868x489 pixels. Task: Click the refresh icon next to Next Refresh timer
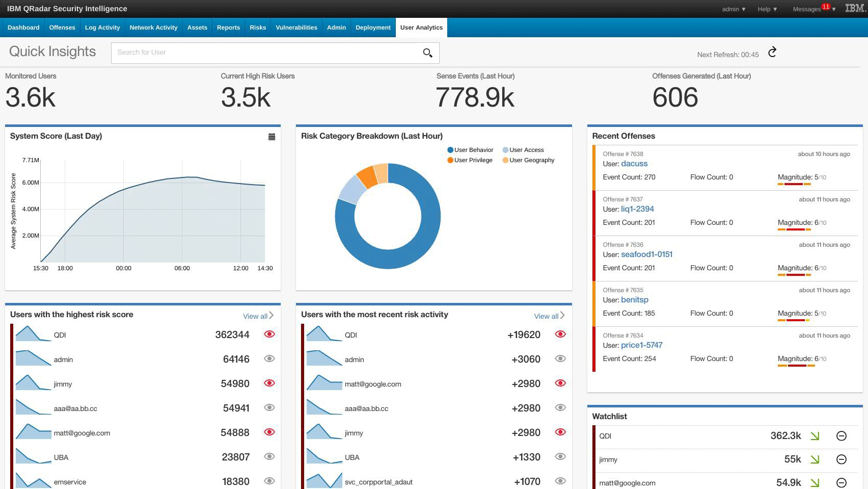(x=772, y=52)
